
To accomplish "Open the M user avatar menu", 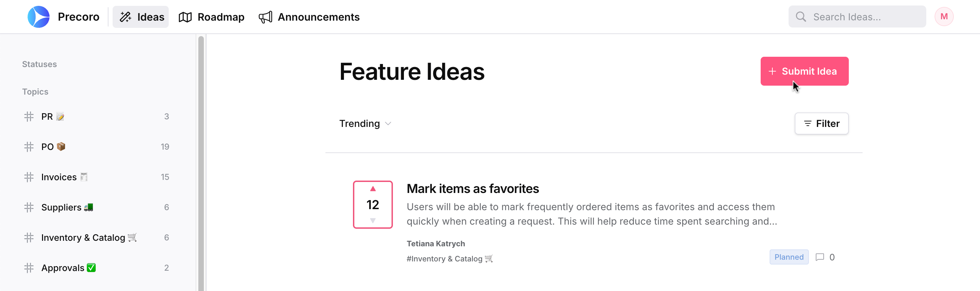I will [x=943, y=17].
